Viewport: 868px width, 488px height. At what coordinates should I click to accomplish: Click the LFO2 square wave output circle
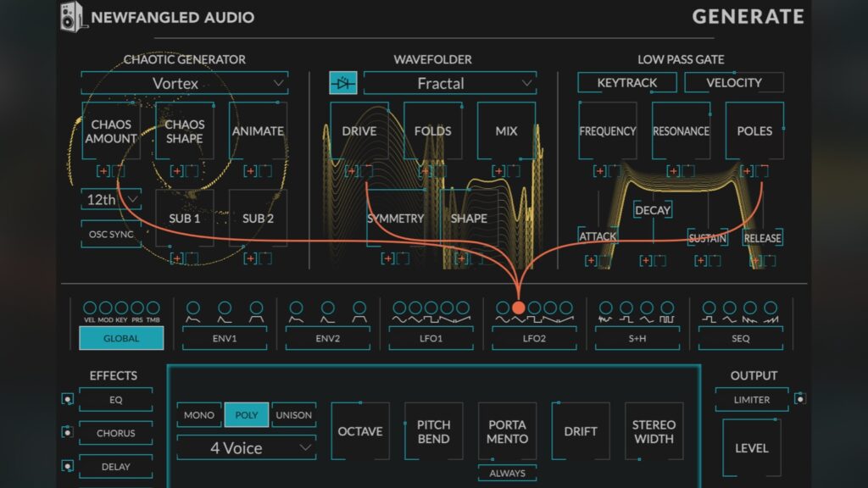[534, 308]
